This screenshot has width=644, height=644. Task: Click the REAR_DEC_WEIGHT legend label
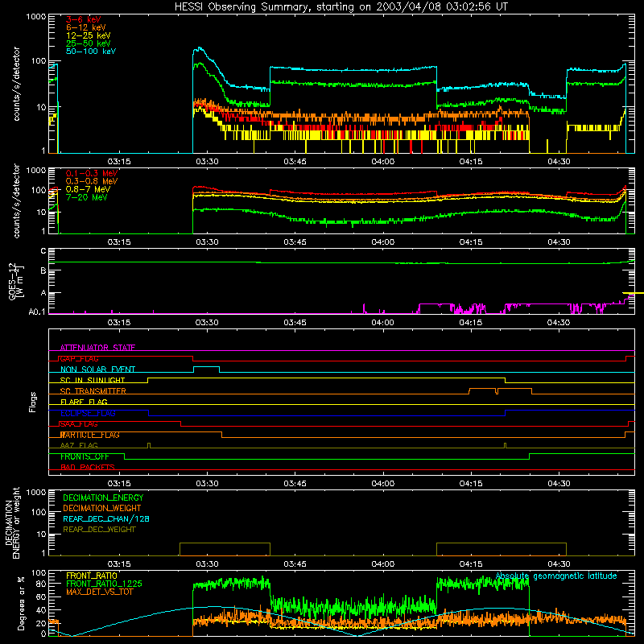pyautogui.click(x=99, y=530)
